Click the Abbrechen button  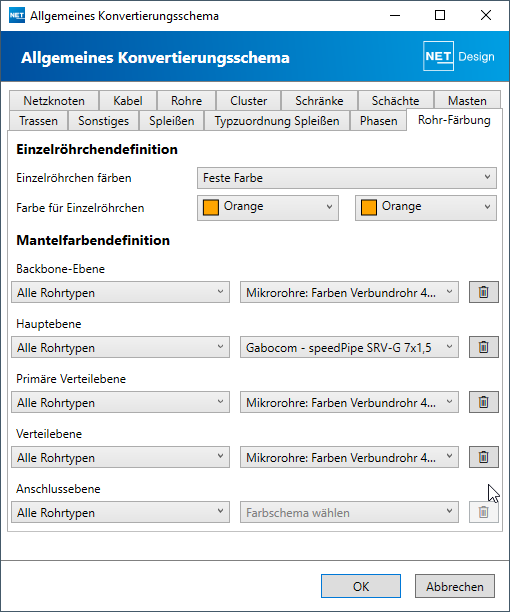[x=455, y=586]
